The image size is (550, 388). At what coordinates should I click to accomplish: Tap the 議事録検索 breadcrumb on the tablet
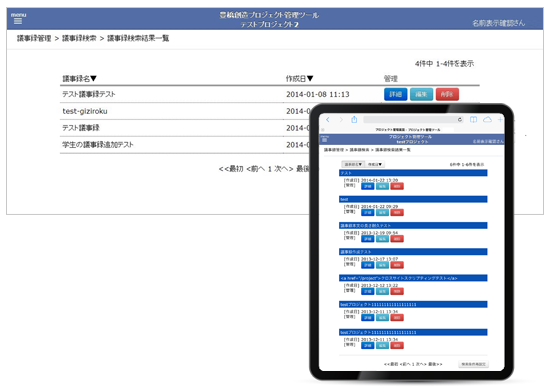click(x=359, y=150)
